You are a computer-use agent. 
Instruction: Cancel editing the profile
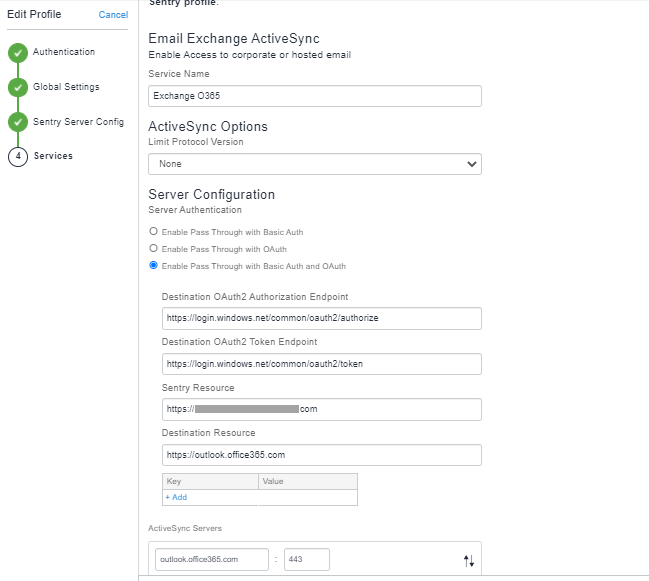tap(113, 15)
